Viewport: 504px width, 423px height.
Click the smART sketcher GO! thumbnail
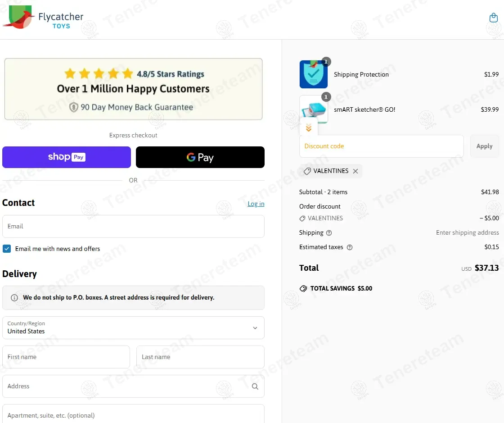point(314,109)
